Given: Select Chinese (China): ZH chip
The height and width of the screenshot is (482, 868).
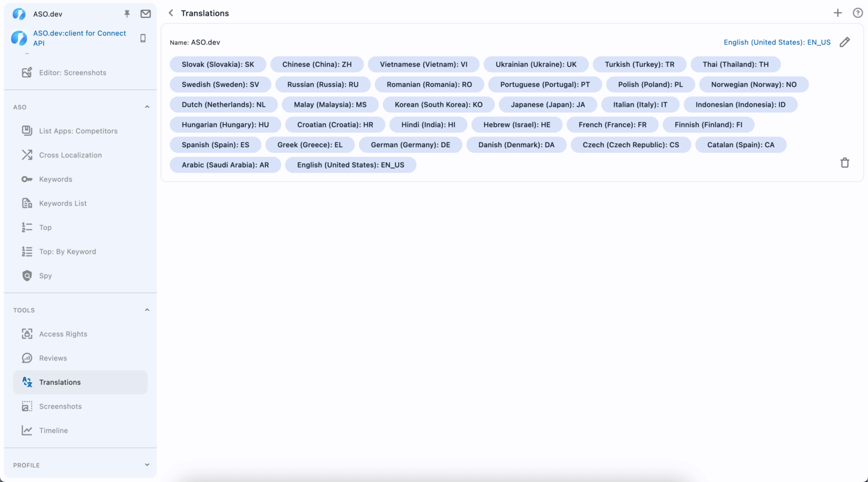Looking at the screenshot, I should tap(317, 64).
